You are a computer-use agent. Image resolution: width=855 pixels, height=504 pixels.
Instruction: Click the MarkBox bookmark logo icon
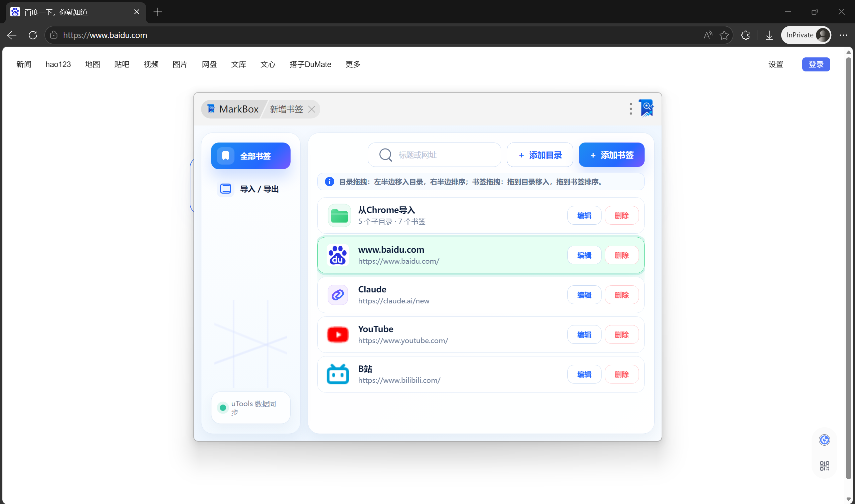point(211,109)
